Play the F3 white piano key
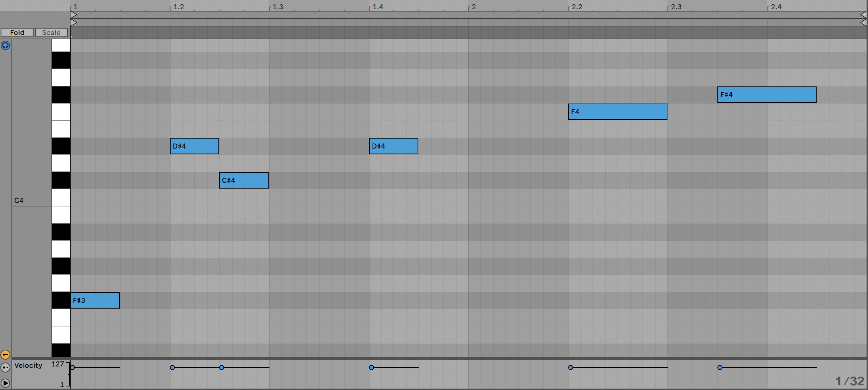The width and height of the screenshot is (868, 390). (61, 317)
